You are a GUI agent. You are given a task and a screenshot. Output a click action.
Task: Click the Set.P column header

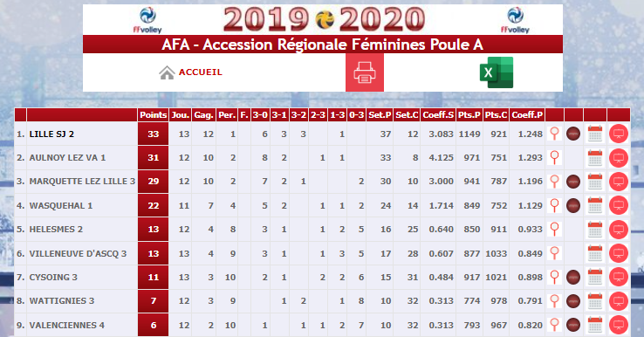point(380,115)
